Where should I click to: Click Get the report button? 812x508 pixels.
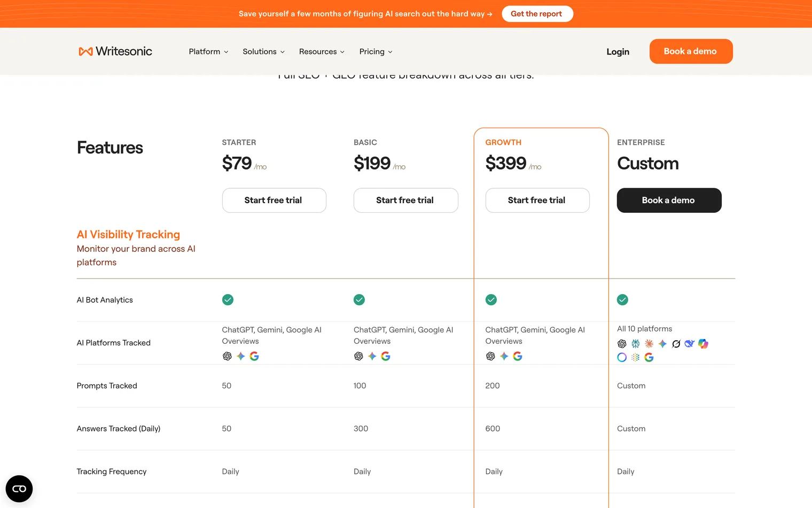coord(537,14)
